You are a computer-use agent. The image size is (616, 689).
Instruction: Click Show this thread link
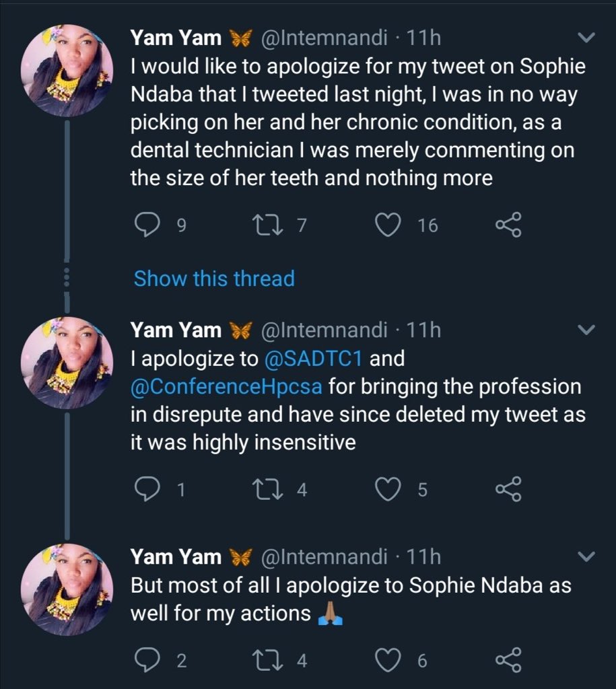pyautogui.click(x=214, y=279)
